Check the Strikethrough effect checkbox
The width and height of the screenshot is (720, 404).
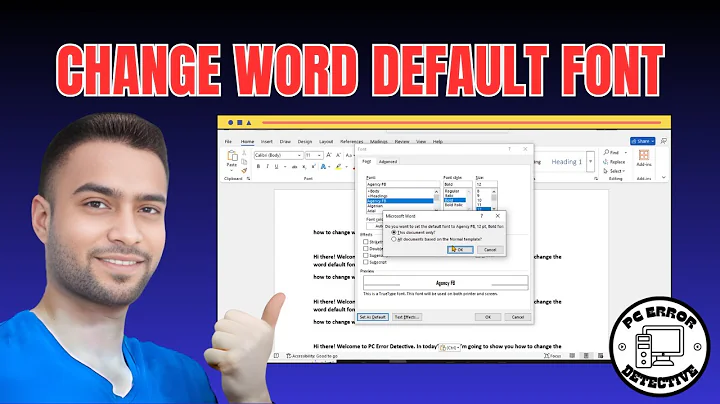(x=366, y=241)
